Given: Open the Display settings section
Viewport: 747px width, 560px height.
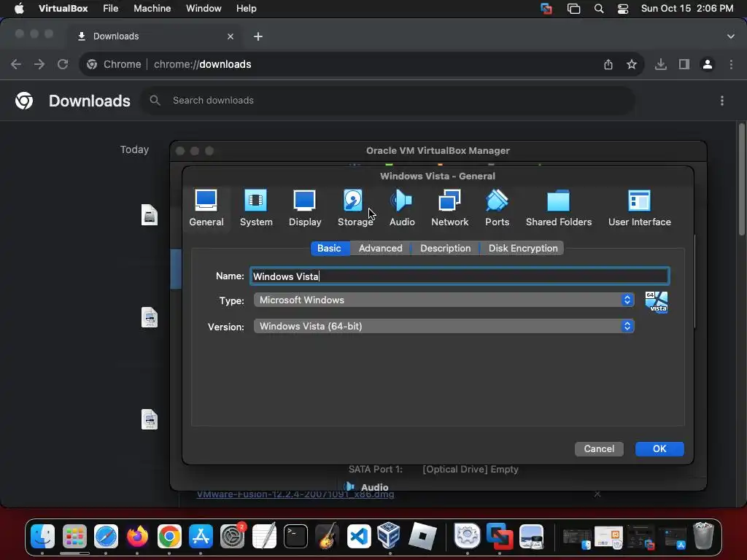Looking at the screenshot, I should click(305, 208).
